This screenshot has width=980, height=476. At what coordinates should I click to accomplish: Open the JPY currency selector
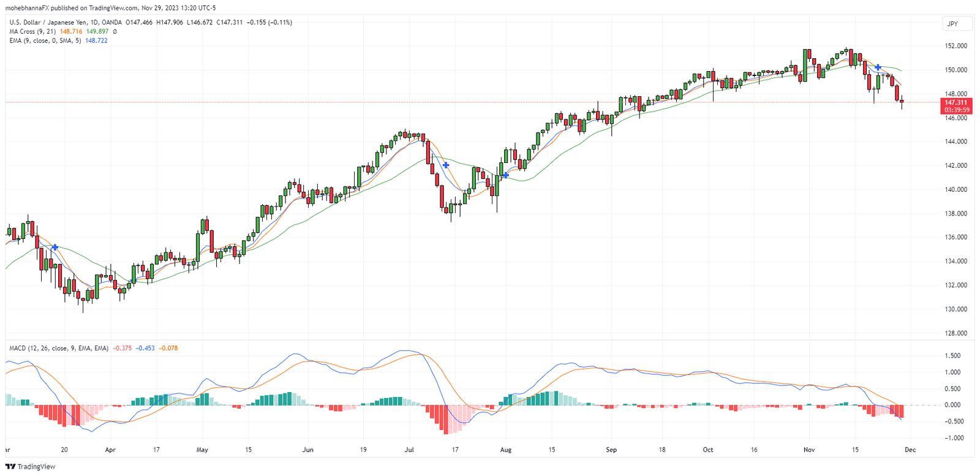(952, 24)
